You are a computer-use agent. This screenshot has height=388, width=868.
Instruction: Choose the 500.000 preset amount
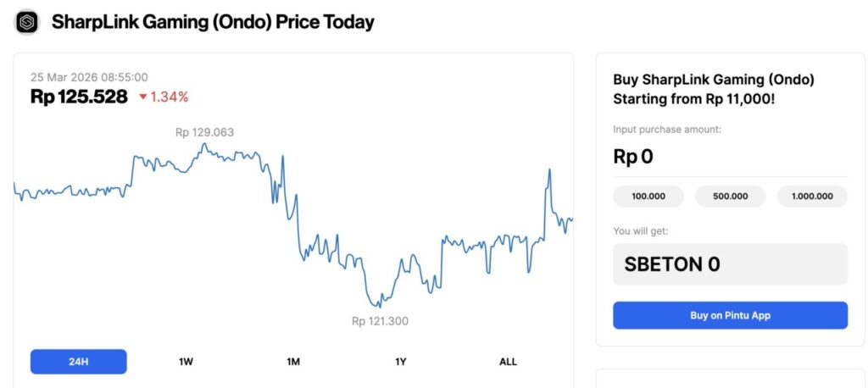pyautogui.click(x=730, y=197)
